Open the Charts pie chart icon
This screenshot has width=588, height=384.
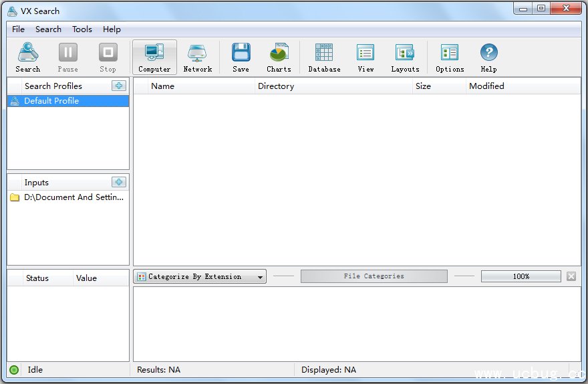279,58
